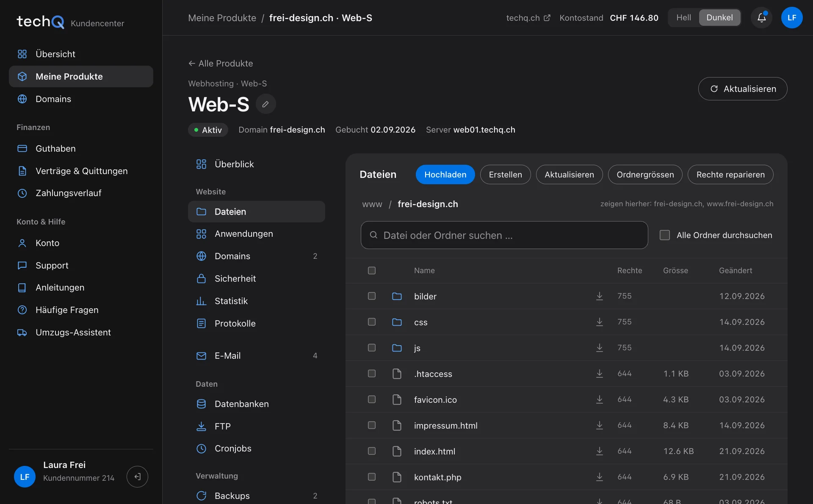Enable Alle Ordner durchsuchen
813x504 pixels.
pyautogui.click(x=665, y=235)
